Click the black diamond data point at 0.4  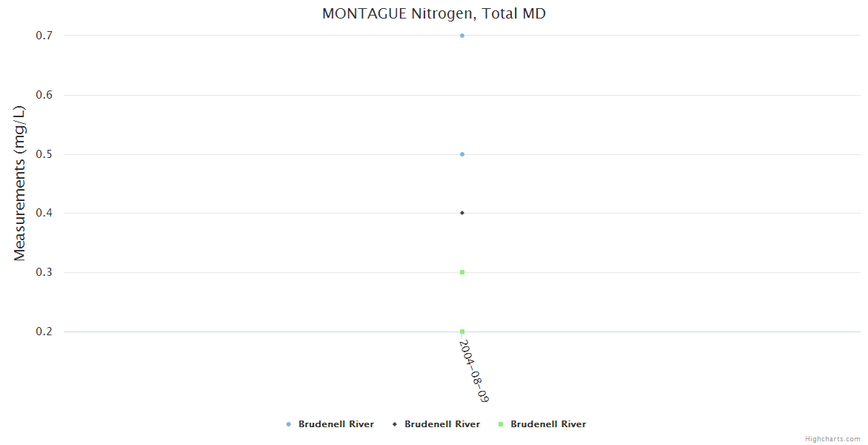pos(462,213)
